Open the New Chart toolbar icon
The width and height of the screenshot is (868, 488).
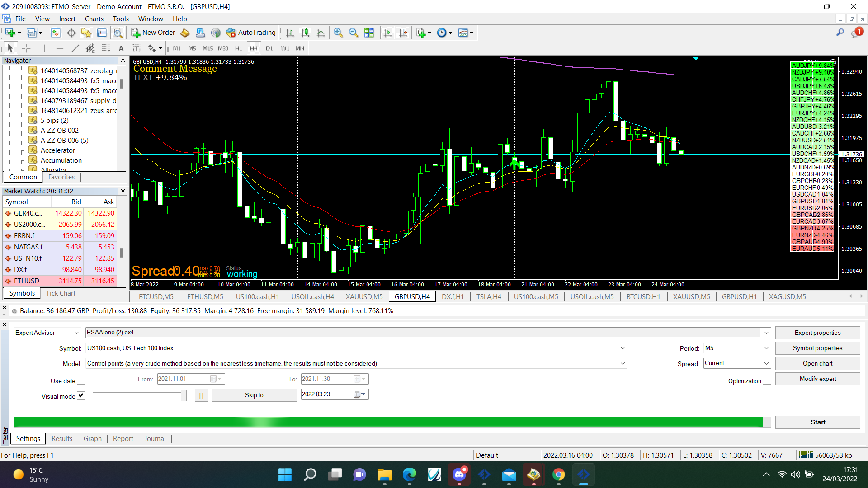tap(10, 33)
